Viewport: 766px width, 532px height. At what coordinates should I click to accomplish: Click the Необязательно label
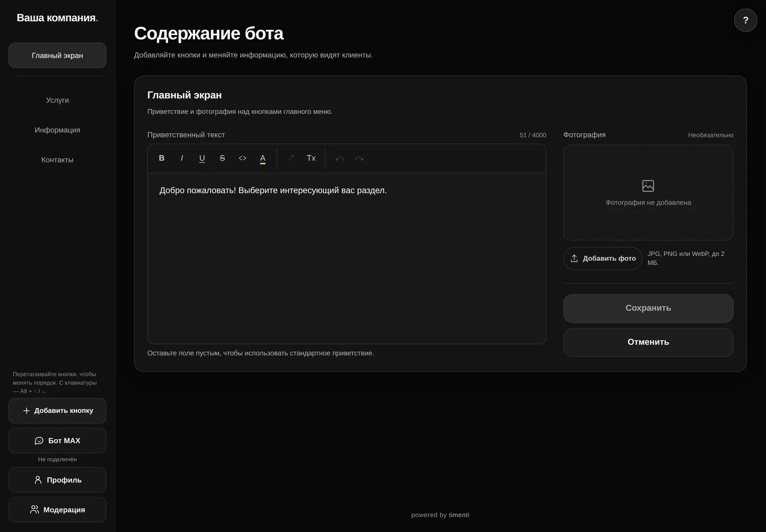pos(710,135)
